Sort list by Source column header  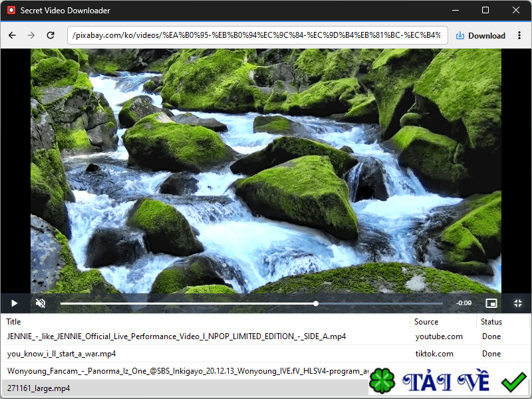click(426, 322)
